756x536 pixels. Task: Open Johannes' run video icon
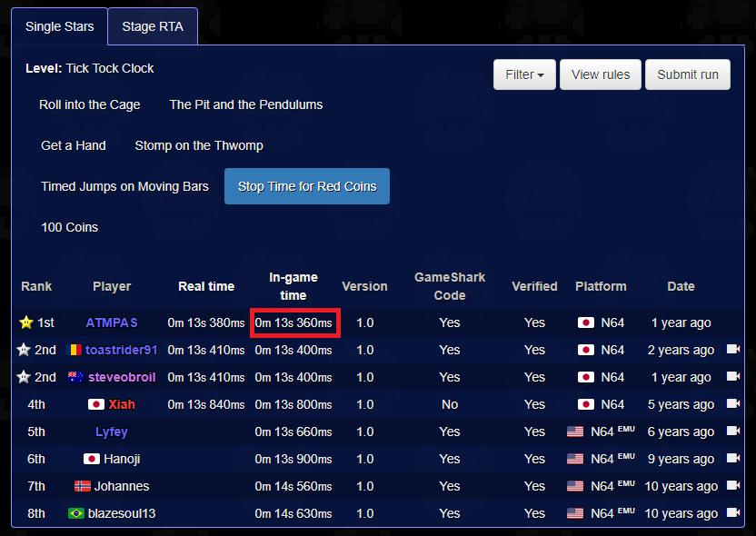[733, 486]
